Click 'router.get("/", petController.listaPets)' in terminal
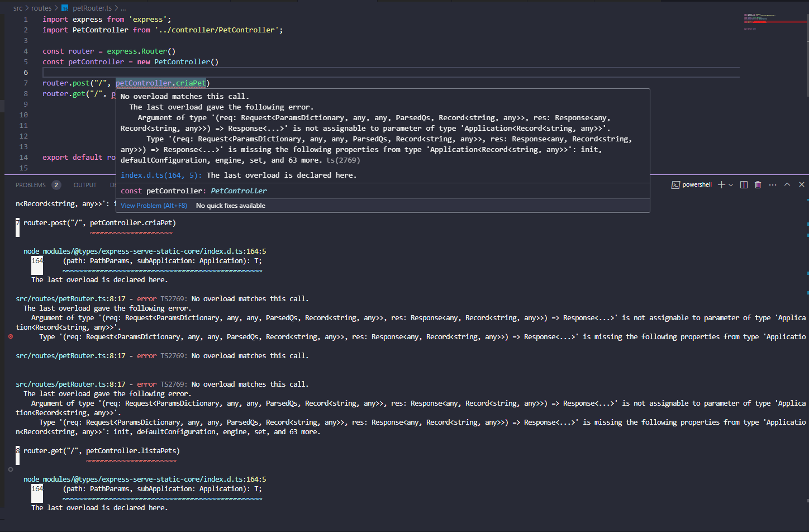This screenshot has height=532, width=809. point(102,451)
